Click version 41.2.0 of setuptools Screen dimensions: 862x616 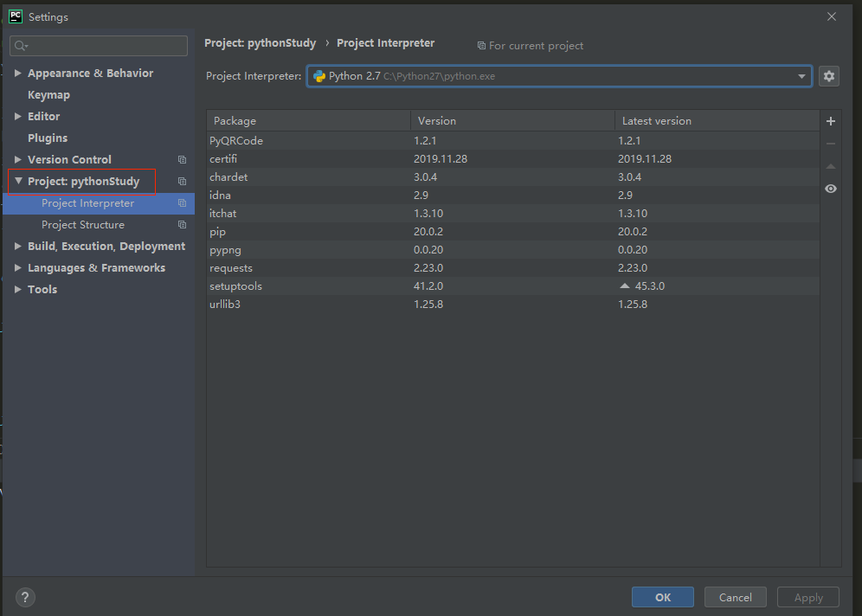click(428, 286)
